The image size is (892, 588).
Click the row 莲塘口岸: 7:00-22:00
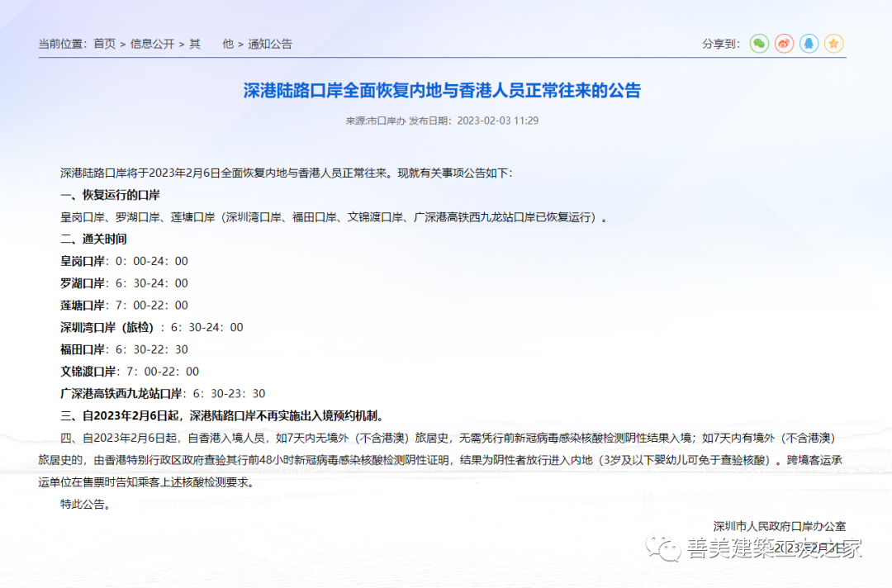(124, 306)
